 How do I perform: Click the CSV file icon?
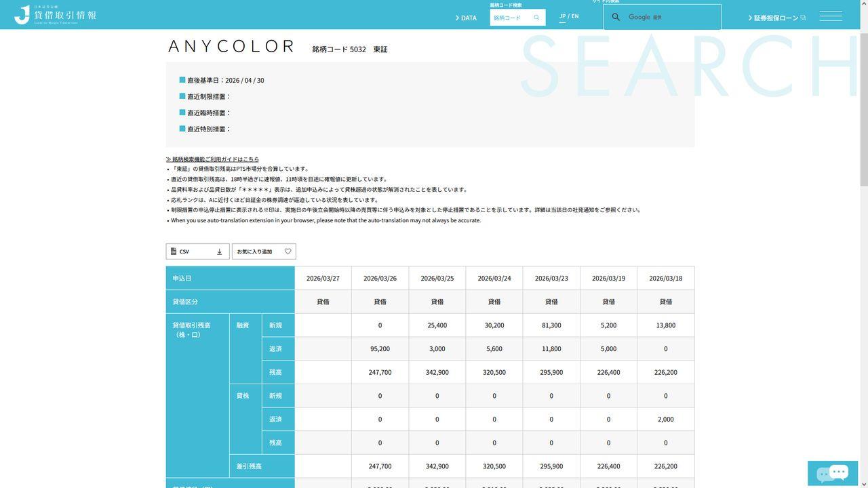[174, 251]
